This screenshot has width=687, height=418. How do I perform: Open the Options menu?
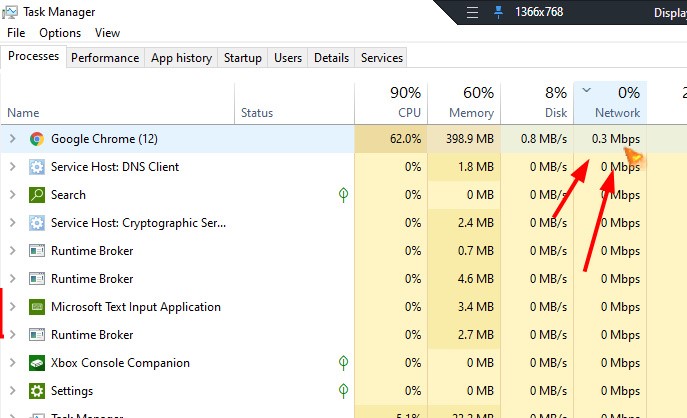pos(60,33)
